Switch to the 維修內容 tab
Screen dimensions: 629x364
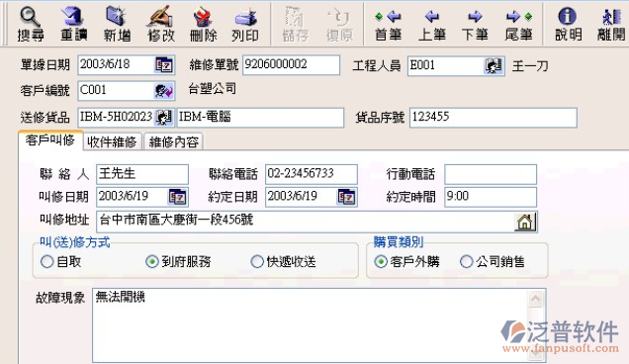[174, 141]
